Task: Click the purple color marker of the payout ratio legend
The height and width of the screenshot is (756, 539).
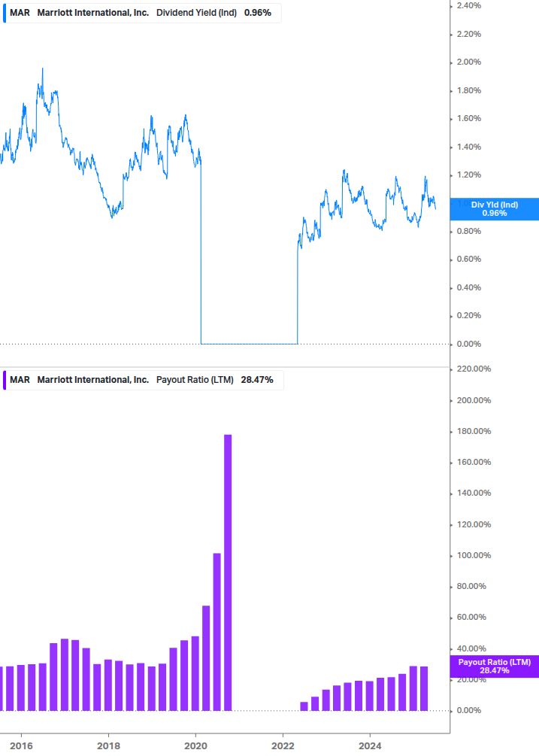Action: point(5,380)
